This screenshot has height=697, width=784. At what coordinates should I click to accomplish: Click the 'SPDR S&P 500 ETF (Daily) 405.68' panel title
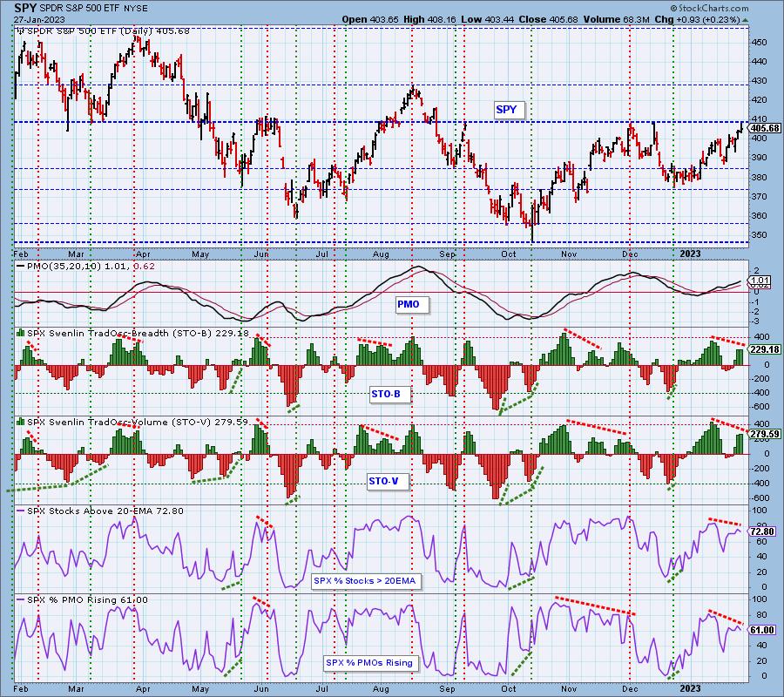click(108, 31)
